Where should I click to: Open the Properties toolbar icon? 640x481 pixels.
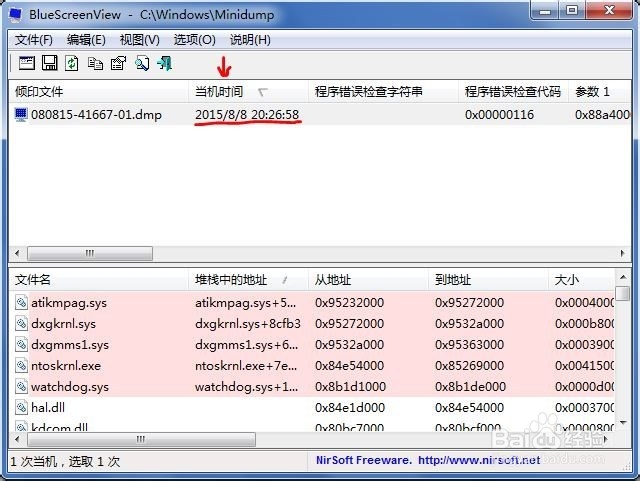pyautogui.click(x=118, y=63)
